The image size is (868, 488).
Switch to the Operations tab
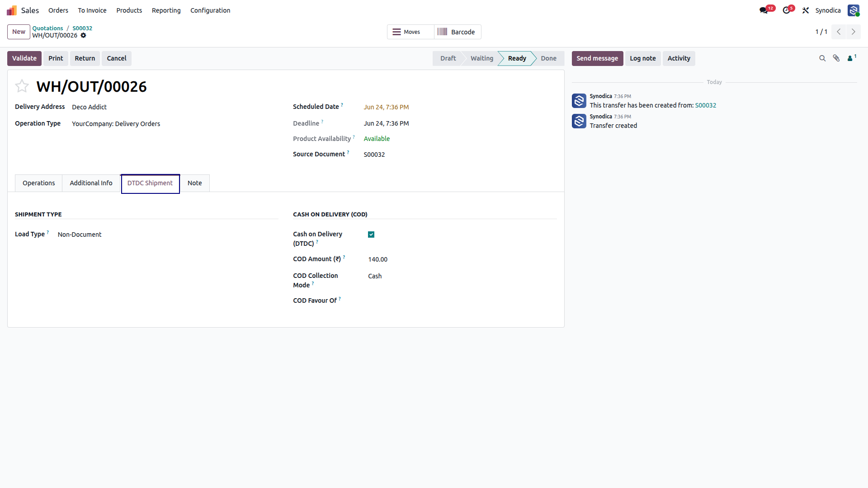coord(39,183)
